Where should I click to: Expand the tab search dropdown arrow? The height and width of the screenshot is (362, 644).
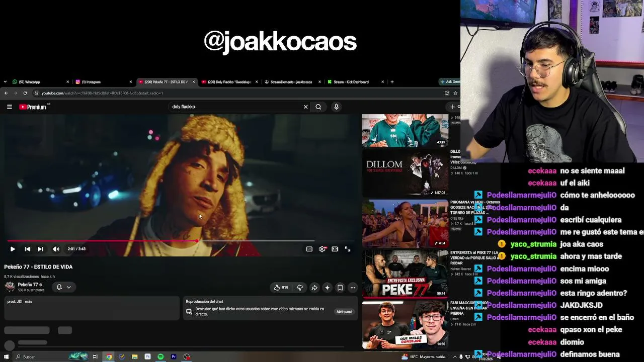click(5, 82)
